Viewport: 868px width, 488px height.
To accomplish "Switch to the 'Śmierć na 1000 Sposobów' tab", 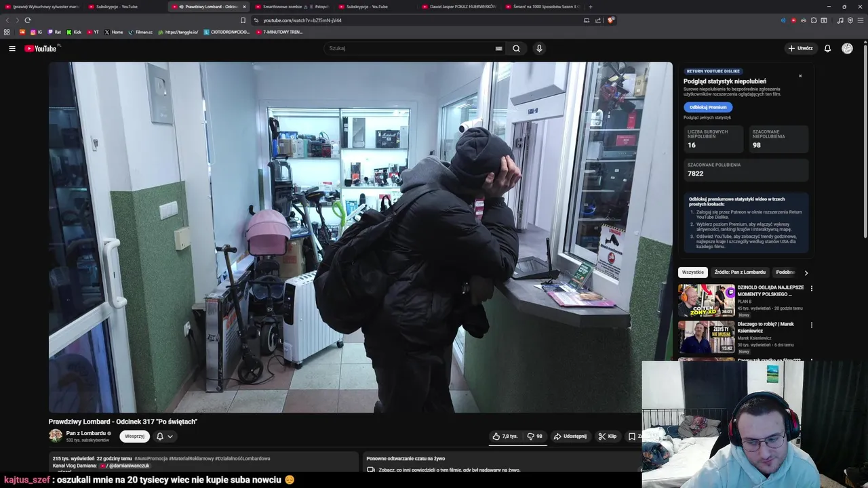I will 542,7.
